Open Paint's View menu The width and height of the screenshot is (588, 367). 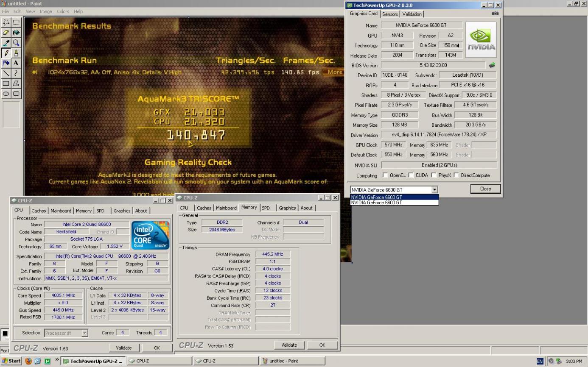click(30, 11)
